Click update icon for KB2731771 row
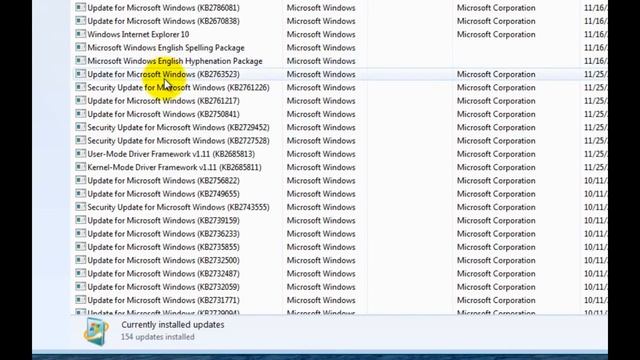Screen dimensions: 640x360 (x=80, y=300)
